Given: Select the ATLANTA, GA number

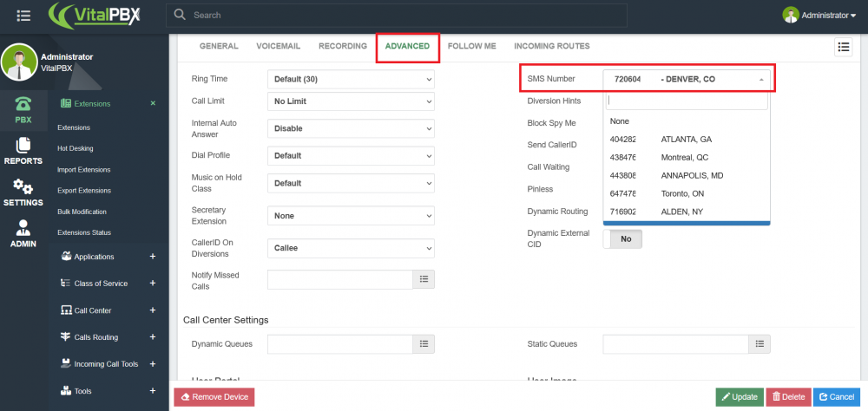Looking at the screenshot, I should point(687,140).
